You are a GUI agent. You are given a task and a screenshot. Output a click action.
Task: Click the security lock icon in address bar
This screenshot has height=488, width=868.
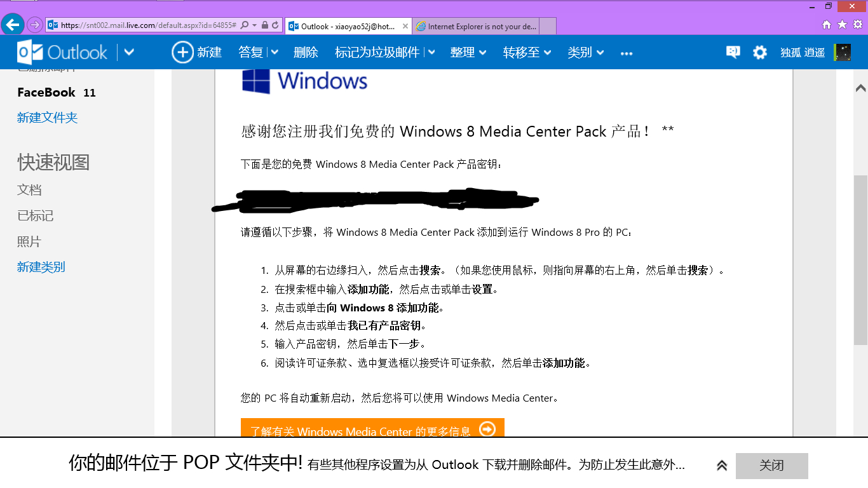click(264, 25)
